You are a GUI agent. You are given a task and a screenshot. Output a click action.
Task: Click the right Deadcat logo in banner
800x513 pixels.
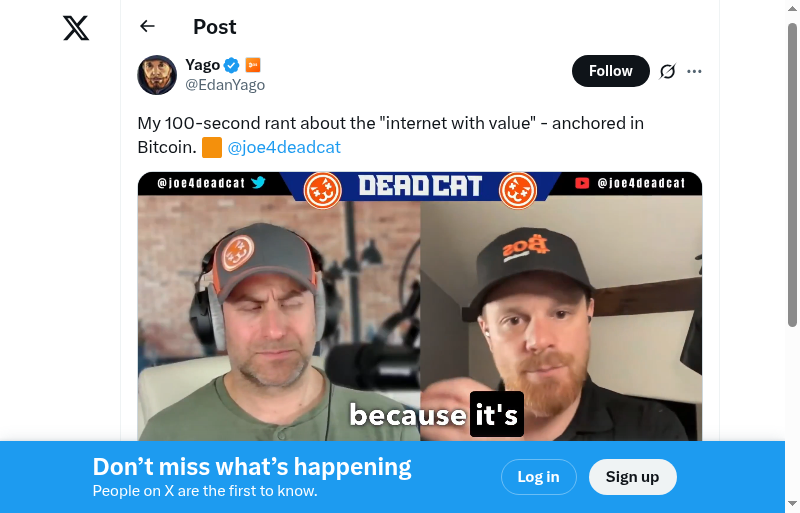point(518,190)
